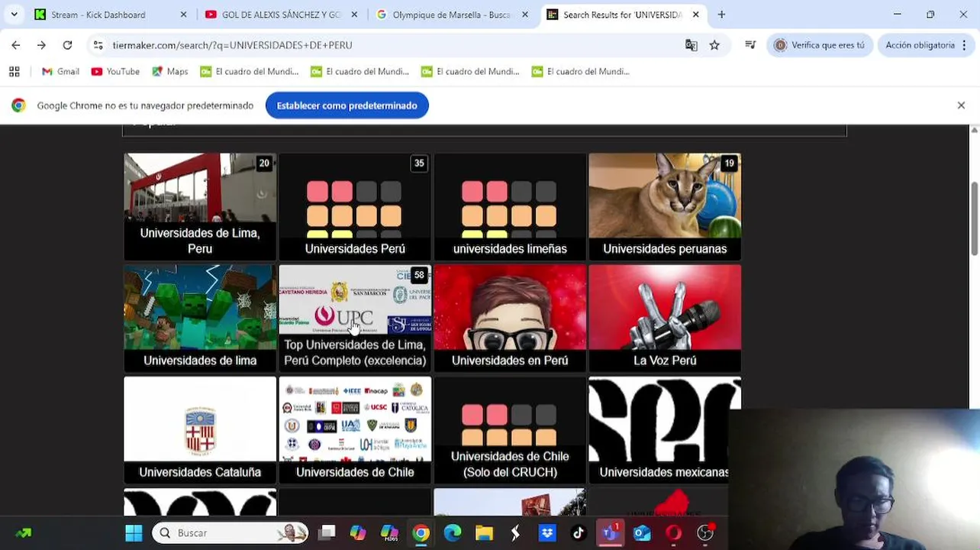Open Google Chrome on taskbar
Screen dimensions: 980x550
pyautogui.click(x=421, y=532)
